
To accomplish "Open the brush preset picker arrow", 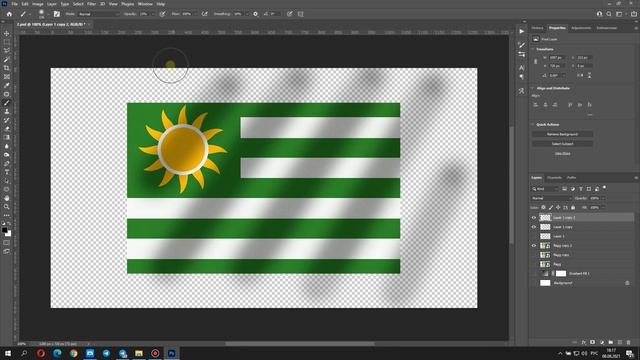I will tap(48, 14).
